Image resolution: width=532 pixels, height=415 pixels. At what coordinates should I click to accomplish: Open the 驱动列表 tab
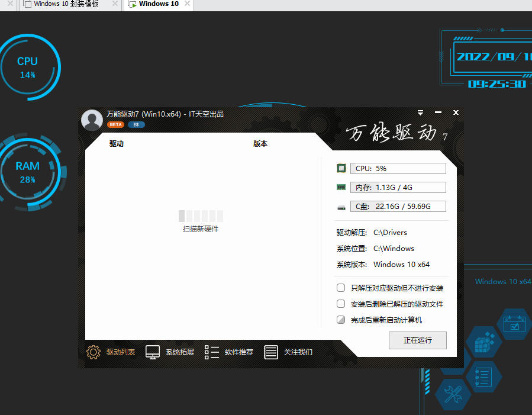coord(111,352)
